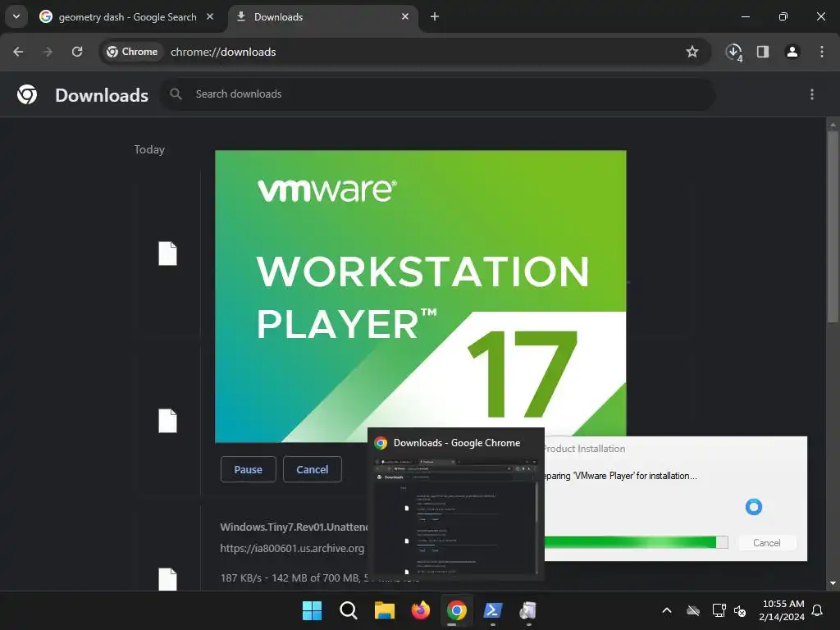Close the geometry dash Google Search tab

(x=210, y=16)
